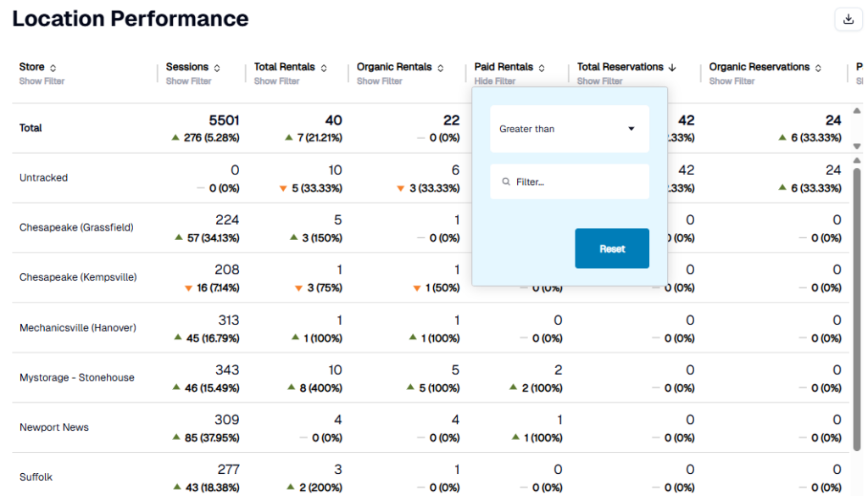Click the Total Rentals header
This screenshot has height=496, width=868.
coord(285,67)
